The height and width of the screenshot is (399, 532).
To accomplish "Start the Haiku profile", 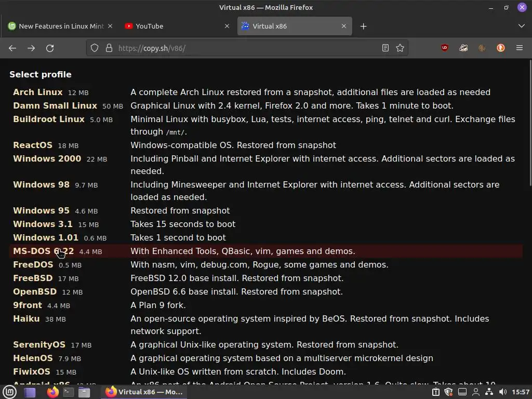I will [x=26, y=319].
